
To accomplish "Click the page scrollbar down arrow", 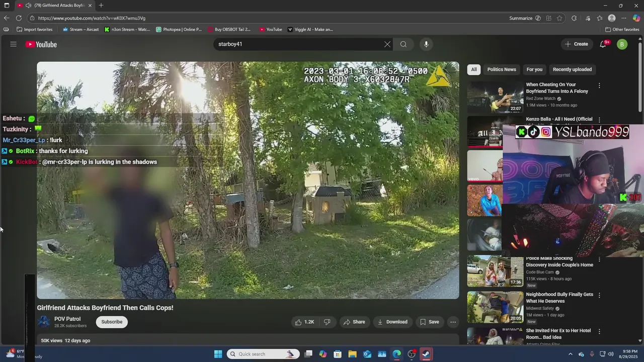I will coord(640,341).
